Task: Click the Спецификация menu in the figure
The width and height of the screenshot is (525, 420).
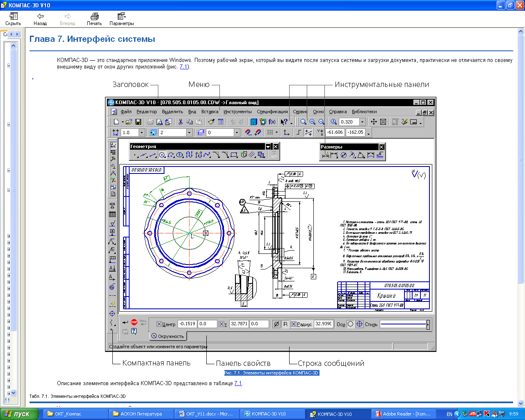Action: pyautogui.click(x=272, y=112)
